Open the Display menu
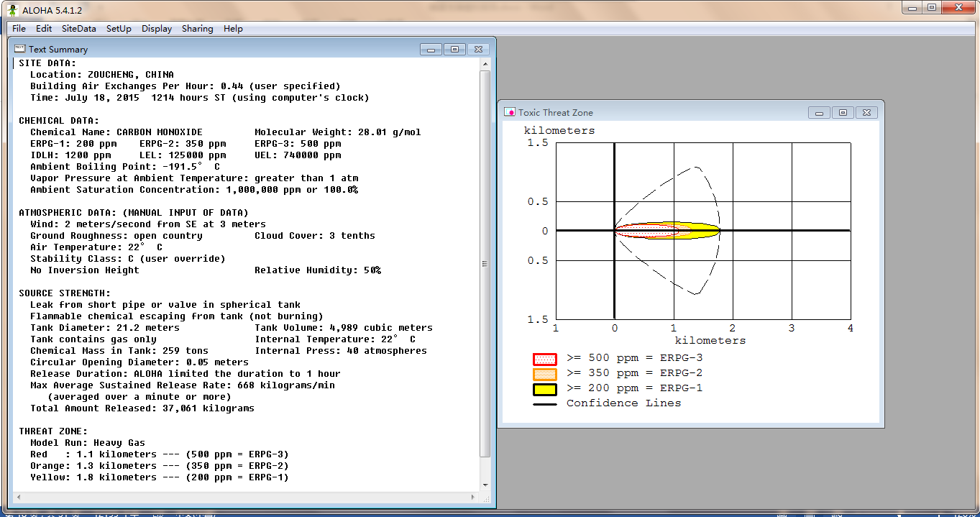This screenshot has width=980, height=517. coord(157,29)
